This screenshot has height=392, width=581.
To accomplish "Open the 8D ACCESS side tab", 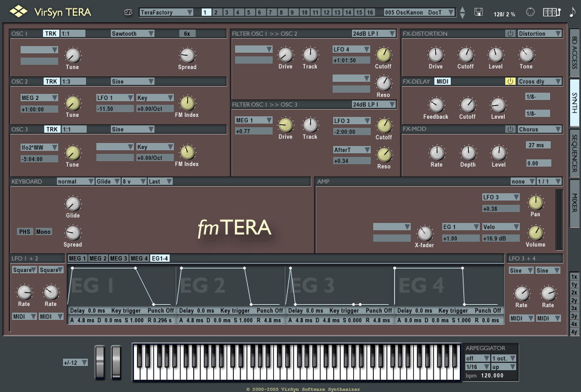I will 574,52.
